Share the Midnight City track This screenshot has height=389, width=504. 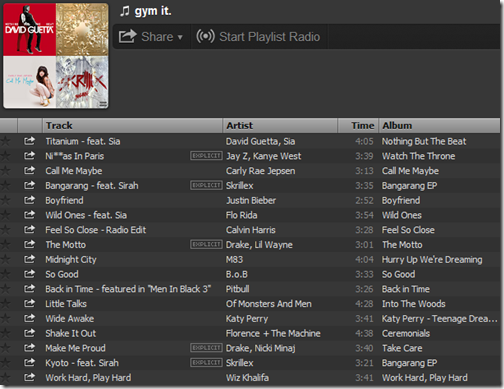point(29,259)
